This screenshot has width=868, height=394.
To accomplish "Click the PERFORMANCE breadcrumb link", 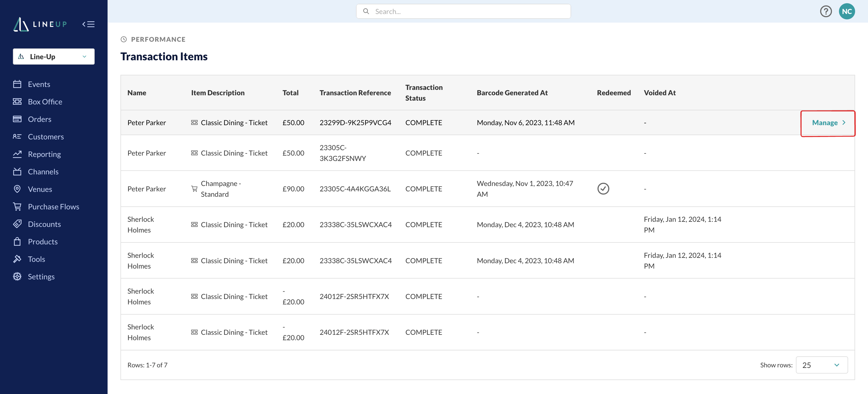I will [158, 39].
